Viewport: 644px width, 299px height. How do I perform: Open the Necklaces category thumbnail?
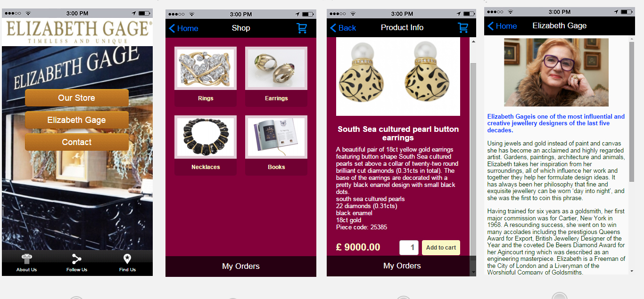pos(206,137)
